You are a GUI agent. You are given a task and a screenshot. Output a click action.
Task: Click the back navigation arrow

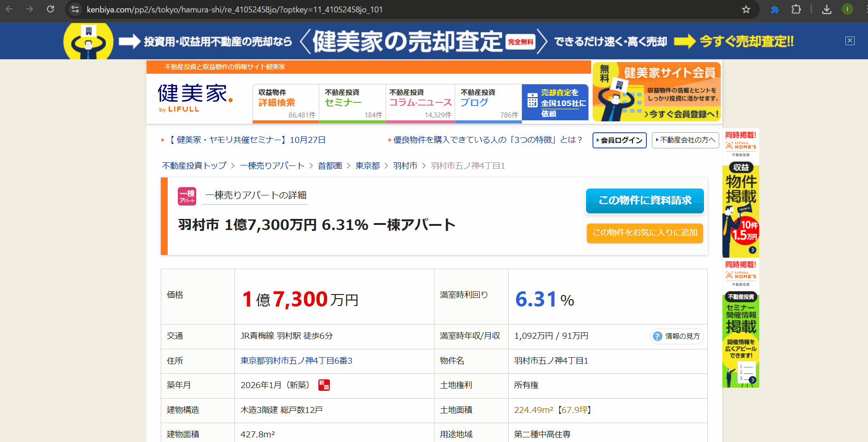tap(10, 8)
